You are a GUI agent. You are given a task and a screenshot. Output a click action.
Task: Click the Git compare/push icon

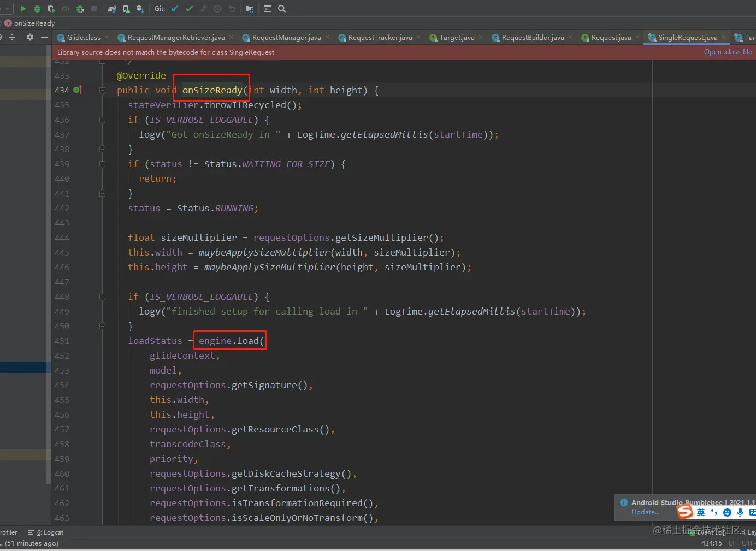(203, 9)
